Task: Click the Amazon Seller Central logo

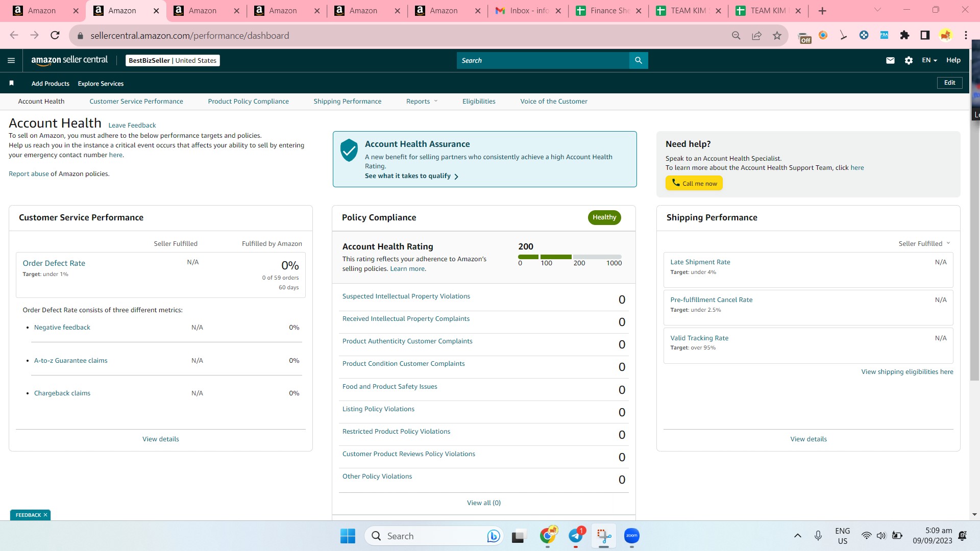Action: pyautogui.click(x=69, y=60)
